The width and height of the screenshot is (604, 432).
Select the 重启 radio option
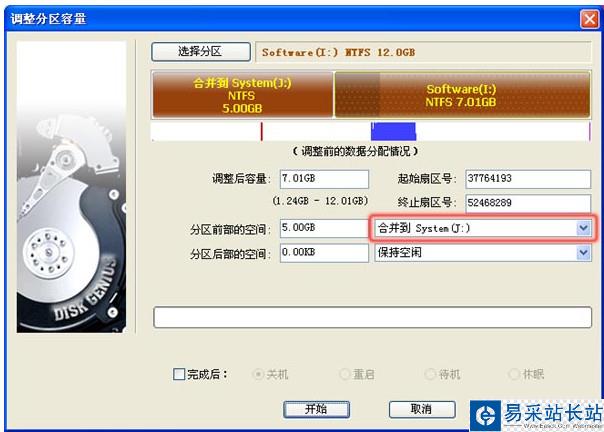click(x=344, y=374)
